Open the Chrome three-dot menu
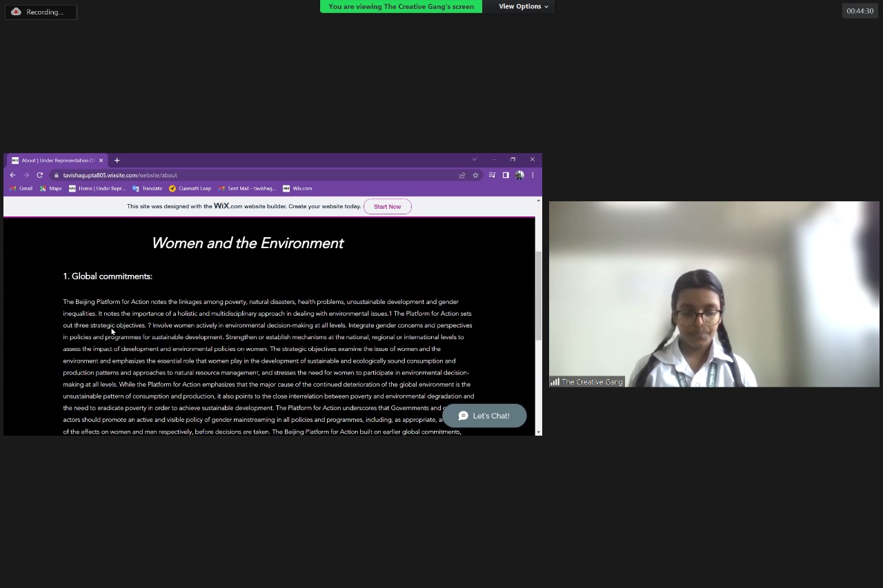Screen dimensions: 883x588 533,175
